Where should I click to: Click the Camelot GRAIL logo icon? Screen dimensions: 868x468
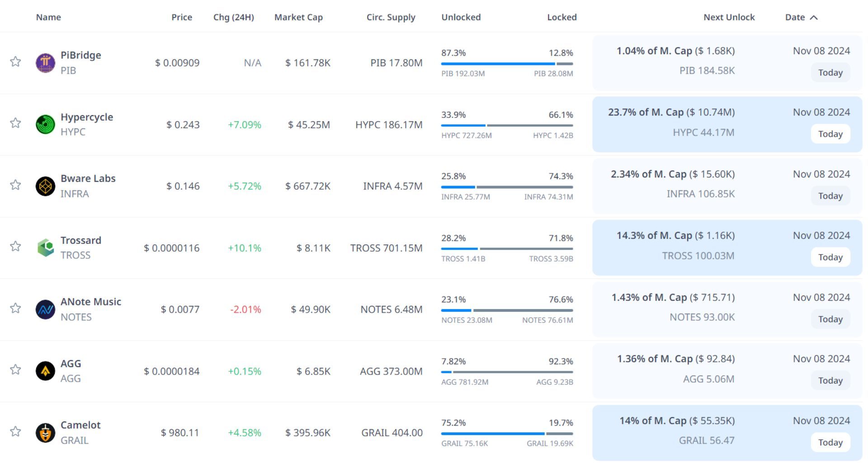(45, 433)
